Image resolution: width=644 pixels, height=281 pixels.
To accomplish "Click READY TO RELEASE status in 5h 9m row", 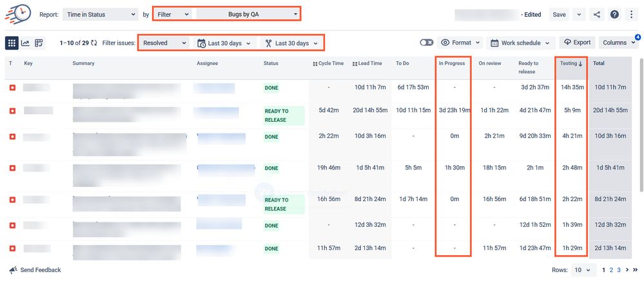I will 284,115.
